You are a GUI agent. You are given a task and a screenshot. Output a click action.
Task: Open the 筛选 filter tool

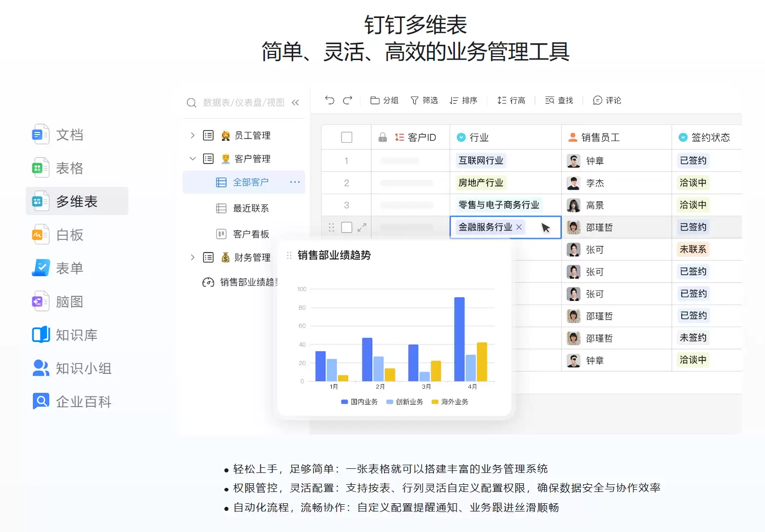point(424,100)
